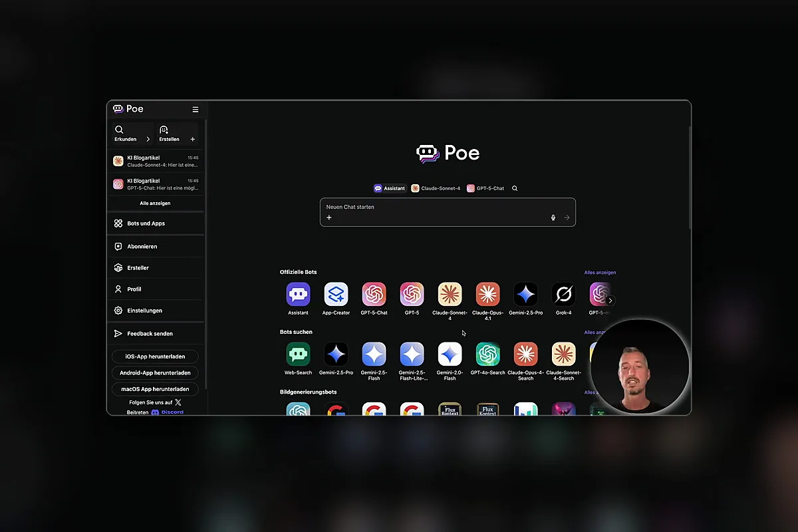Click the plus attachment icon in chat input
798x532 pixels.
(329, 217)
